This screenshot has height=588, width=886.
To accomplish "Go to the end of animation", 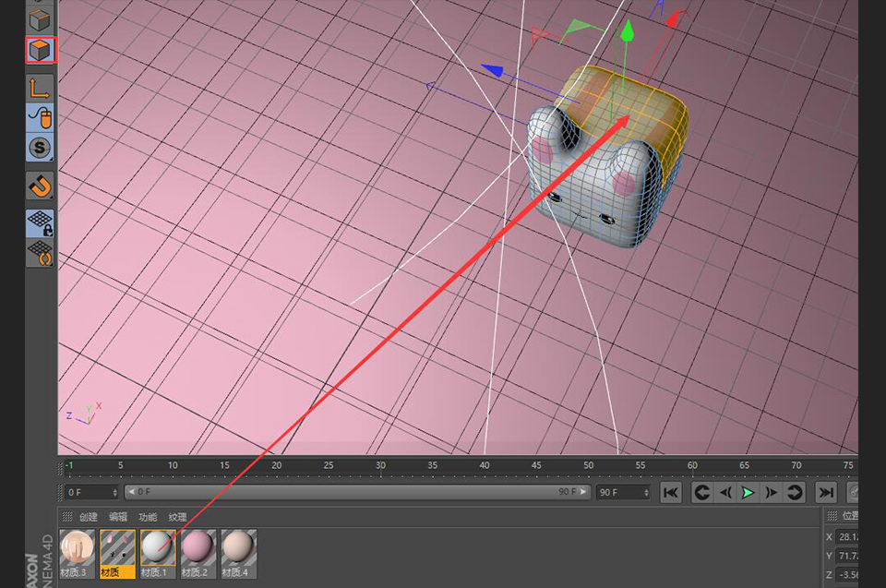I will (827, 493).
